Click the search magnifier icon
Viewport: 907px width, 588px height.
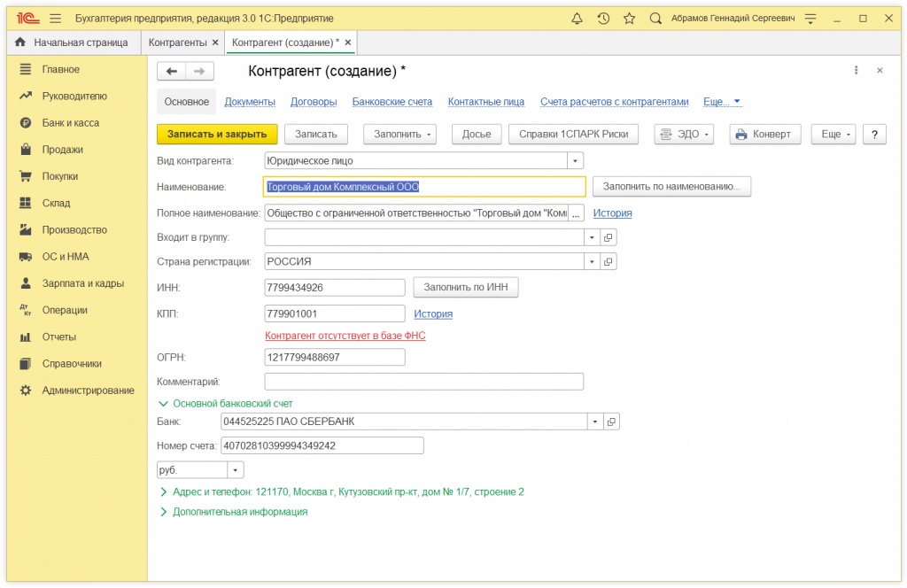pos(655,19)
